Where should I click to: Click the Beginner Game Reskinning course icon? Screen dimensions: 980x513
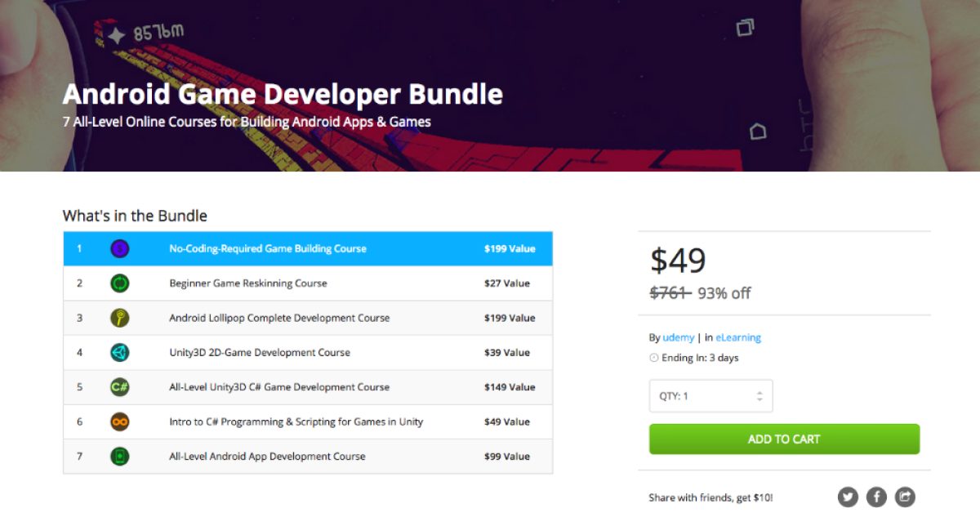coord(119,283)
